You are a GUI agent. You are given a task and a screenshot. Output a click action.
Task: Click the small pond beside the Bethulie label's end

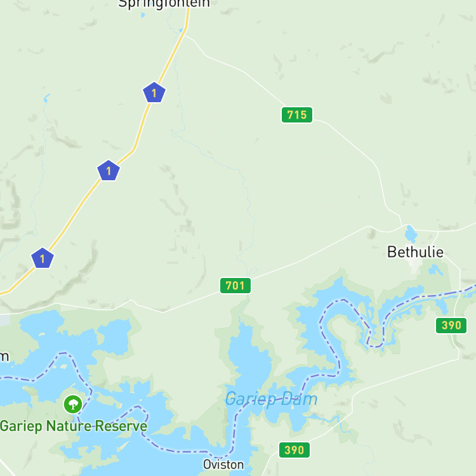click(435, 270)
